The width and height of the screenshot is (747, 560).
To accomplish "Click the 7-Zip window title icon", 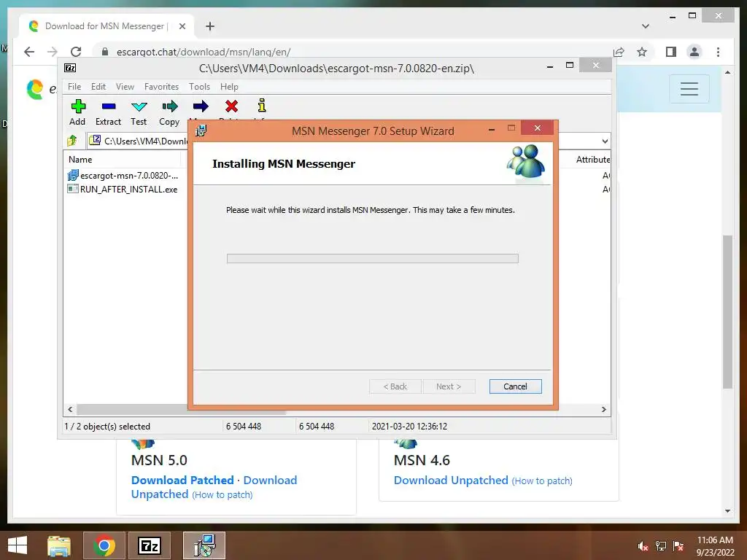I will 70,68.
